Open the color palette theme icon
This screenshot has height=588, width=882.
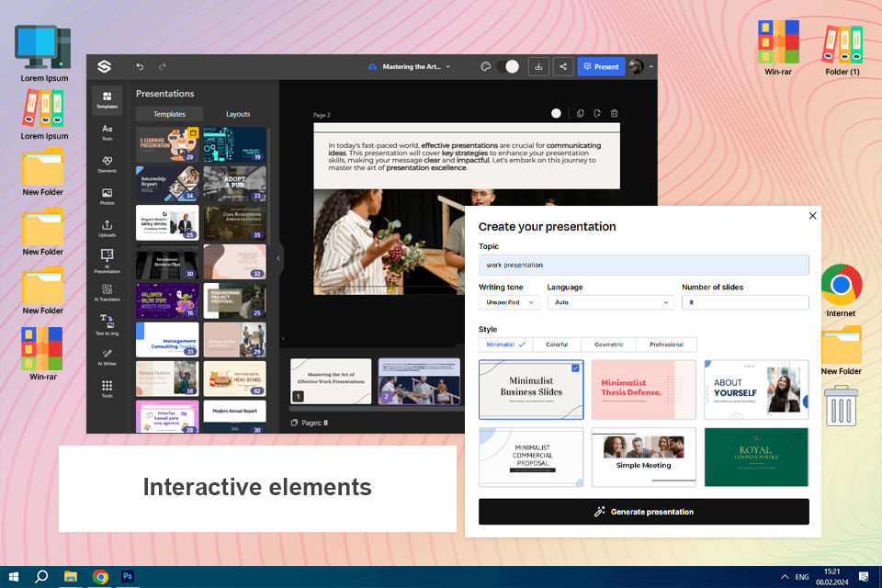point(485,66)
